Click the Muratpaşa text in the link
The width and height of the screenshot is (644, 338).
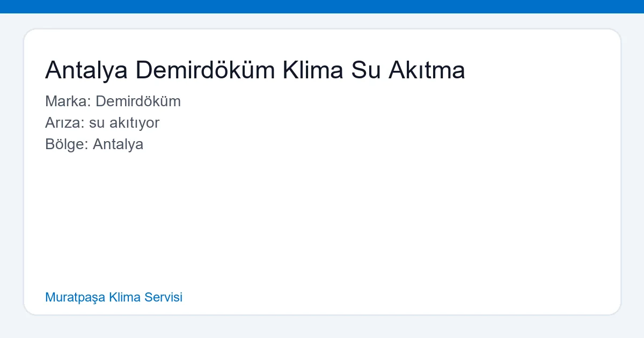coord(76,297)
